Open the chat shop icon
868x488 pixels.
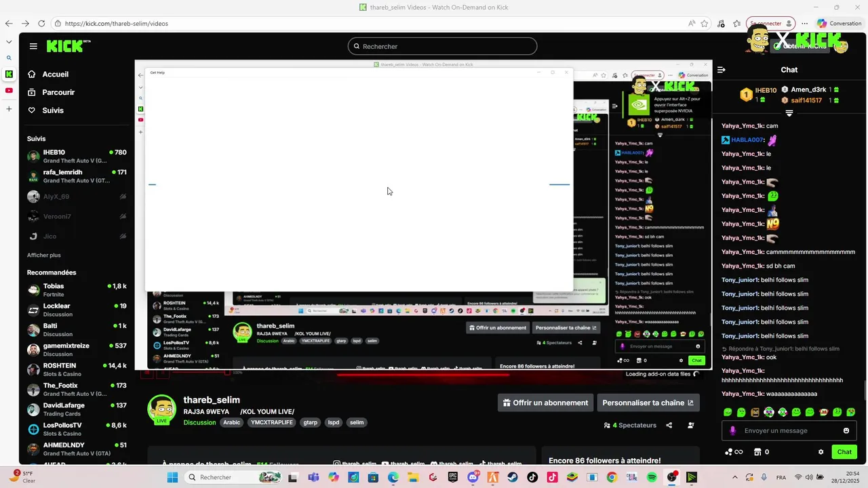(759, 452)
